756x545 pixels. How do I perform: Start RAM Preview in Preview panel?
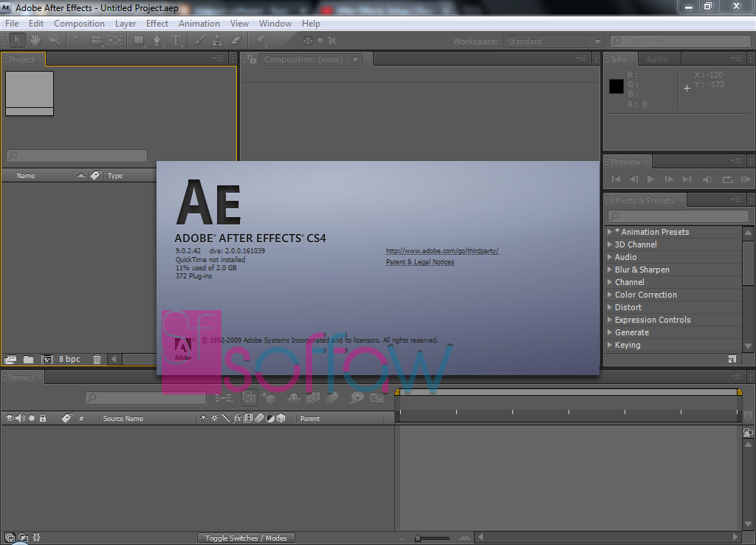click(x=746, y=179)
